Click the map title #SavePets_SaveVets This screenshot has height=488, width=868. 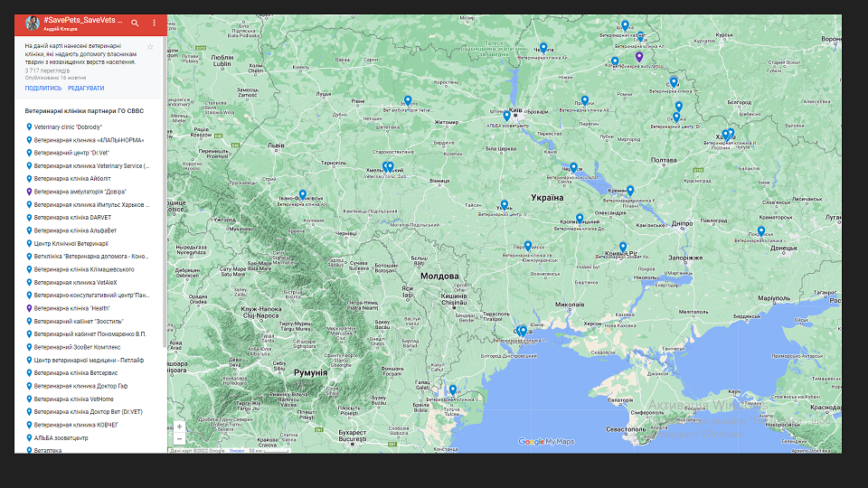tap(83, 20)
